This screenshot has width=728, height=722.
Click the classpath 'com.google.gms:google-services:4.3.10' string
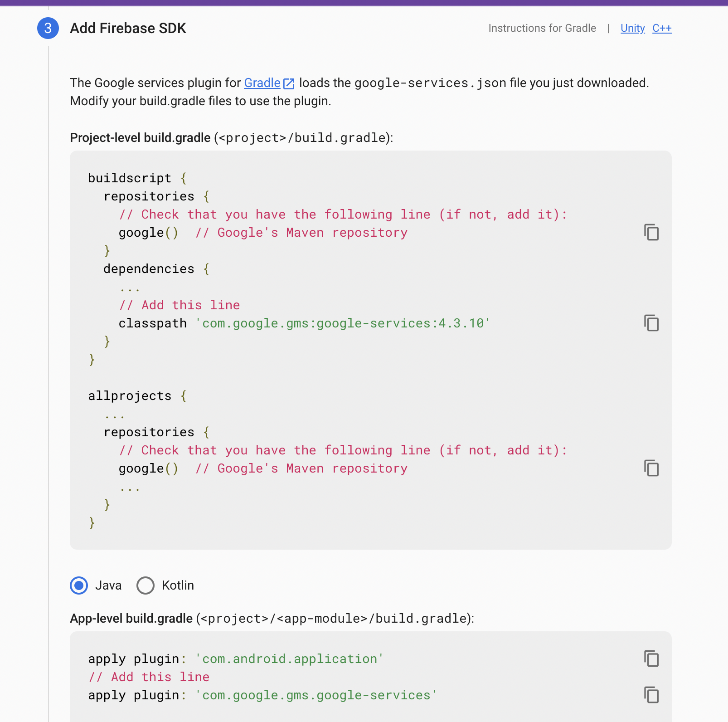point(343,323)
